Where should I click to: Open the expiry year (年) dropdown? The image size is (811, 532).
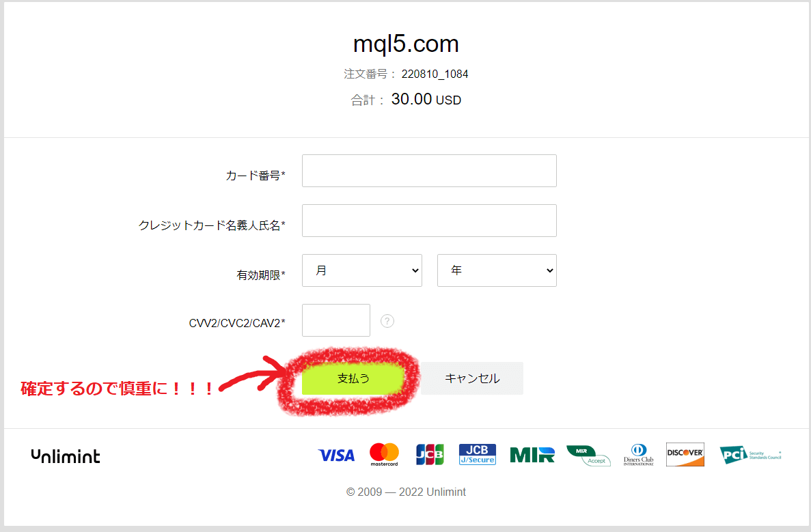497,270
